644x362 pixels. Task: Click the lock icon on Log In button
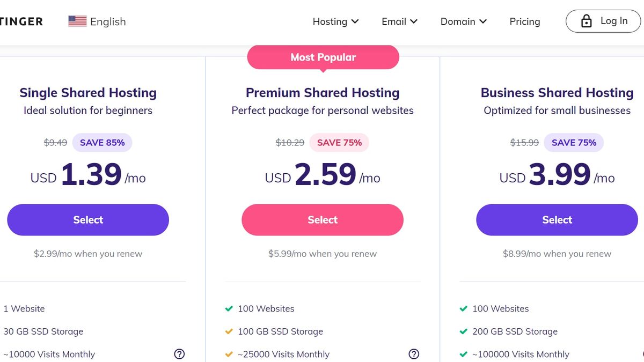point(586,21)
